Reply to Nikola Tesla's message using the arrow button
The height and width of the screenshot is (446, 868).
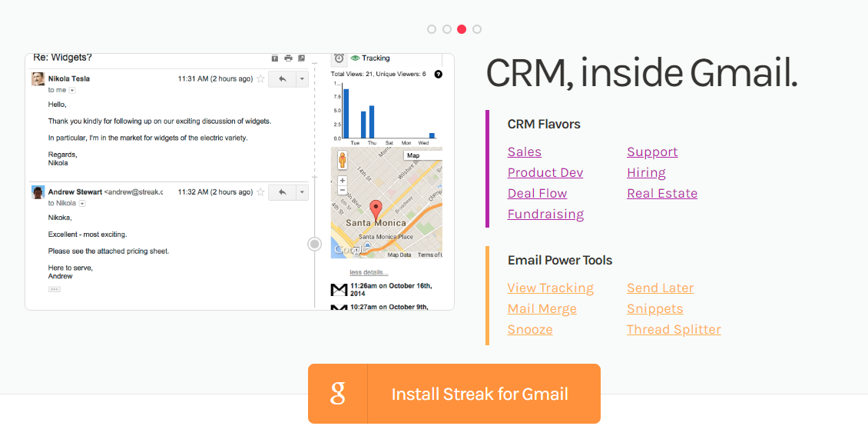(x=283, y=78)
